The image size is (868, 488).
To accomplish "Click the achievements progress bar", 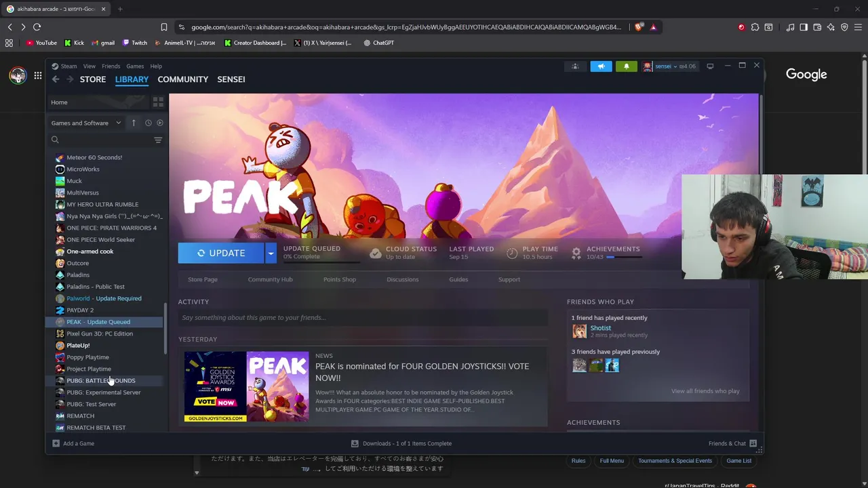I will (x=623, y=258).
